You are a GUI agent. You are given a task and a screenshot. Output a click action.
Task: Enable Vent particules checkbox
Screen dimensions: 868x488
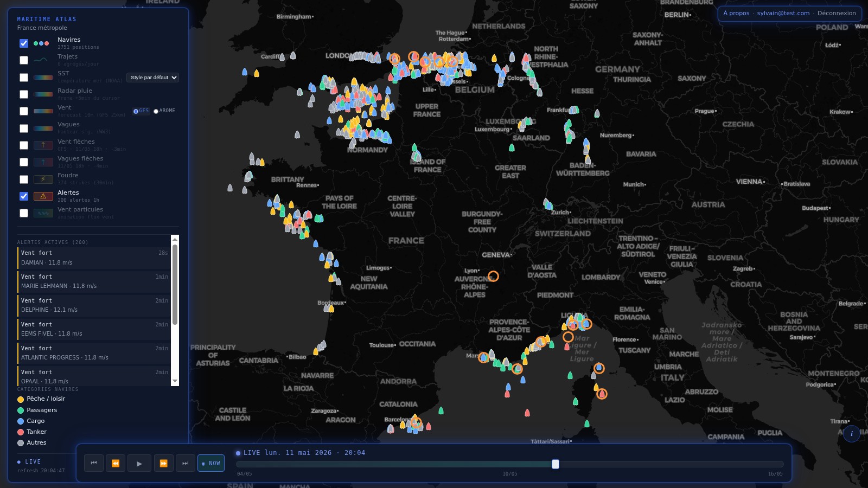pyautogui.click(x=24, y=213)
